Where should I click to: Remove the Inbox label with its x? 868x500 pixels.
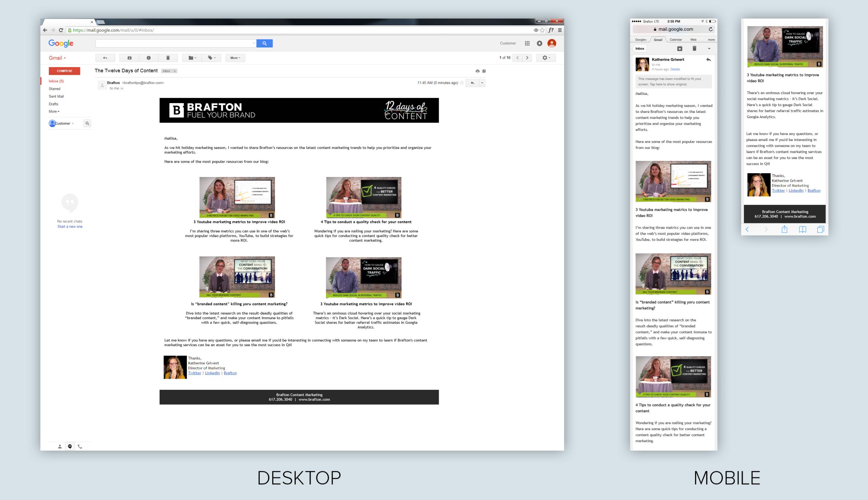pos(175,71)
